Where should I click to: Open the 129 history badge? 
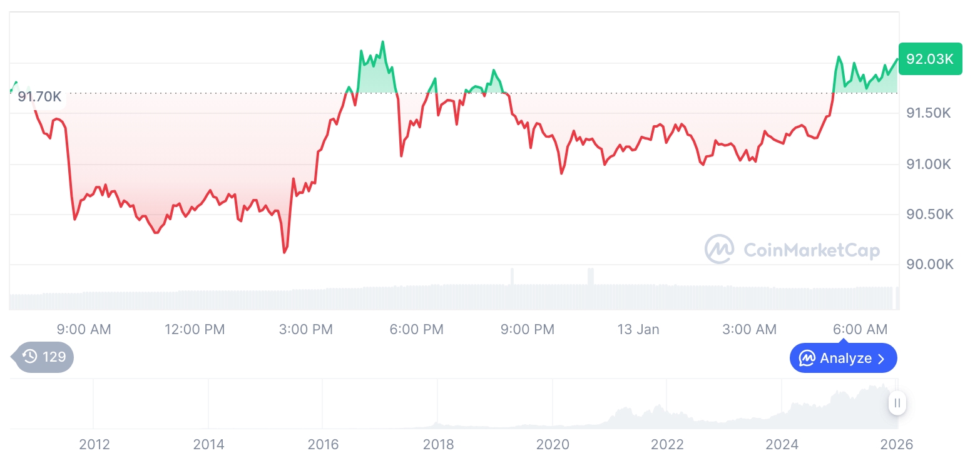tap(44, 357)
